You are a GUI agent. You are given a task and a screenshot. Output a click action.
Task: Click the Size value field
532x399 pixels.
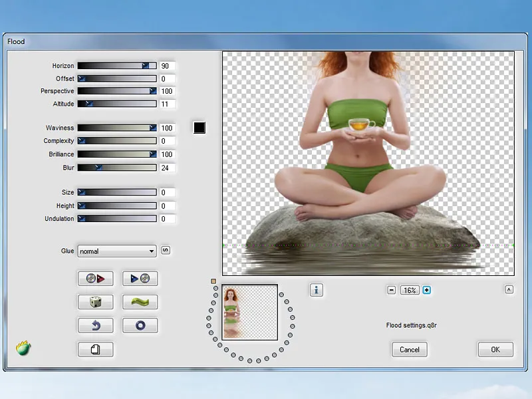tap(168, 193)
